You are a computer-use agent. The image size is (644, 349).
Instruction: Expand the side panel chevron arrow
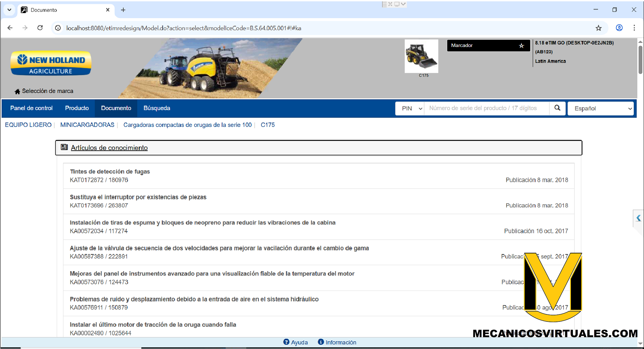(638, 218)
